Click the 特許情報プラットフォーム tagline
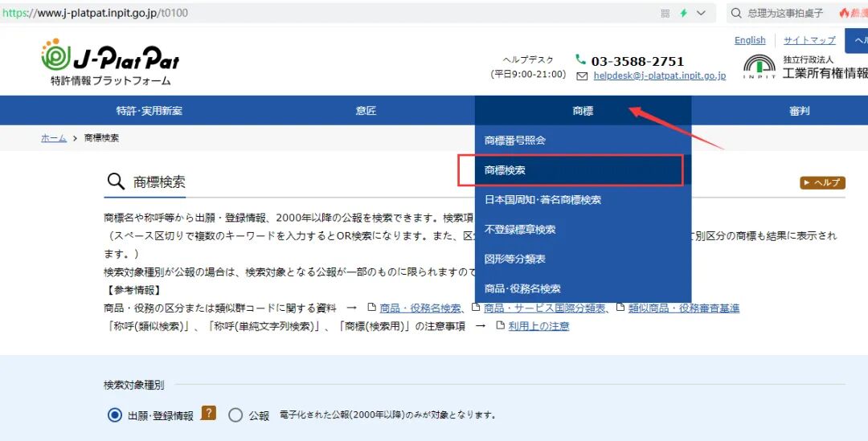The image size is (868, 441). coord(111,81)
